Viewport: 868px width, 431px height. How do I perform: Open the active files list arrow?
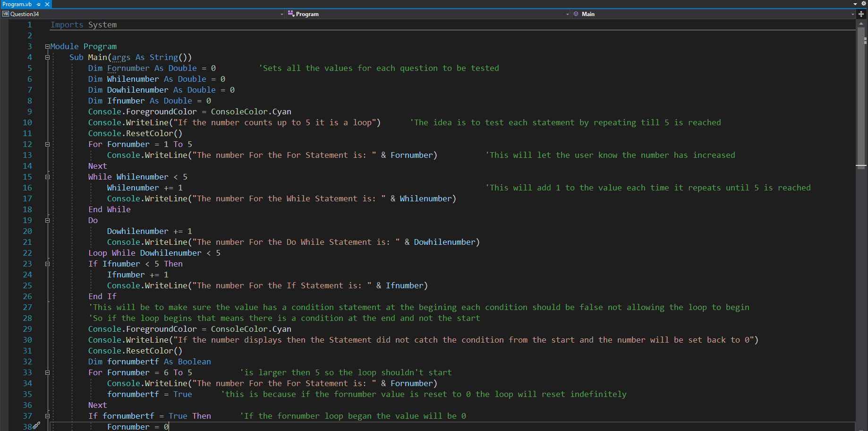pyautogui.click(x=855, y=4)
